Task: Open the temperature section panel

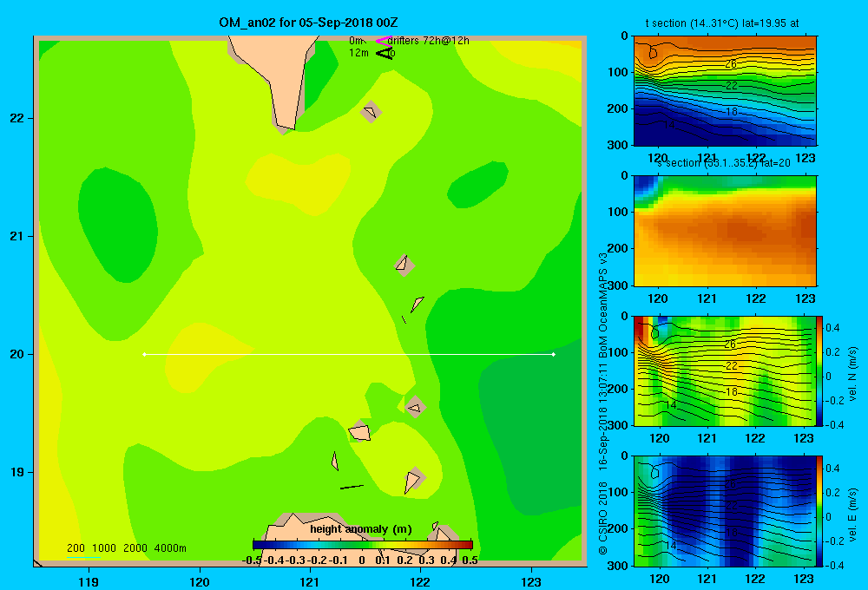Action: click(x=725, y=91)
